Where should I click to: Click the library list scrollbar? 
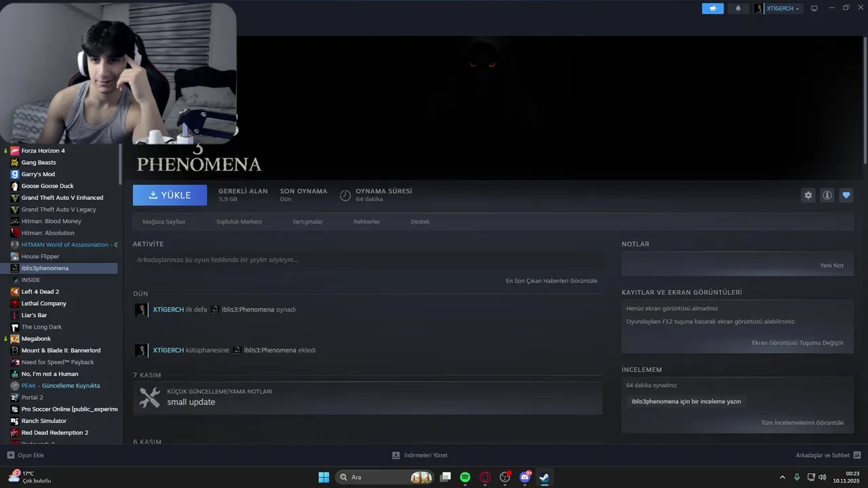click(121, 163)
